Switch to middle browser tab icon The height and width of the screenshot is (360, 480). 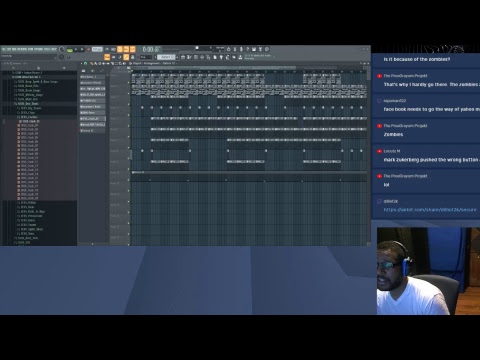point(38,68)
